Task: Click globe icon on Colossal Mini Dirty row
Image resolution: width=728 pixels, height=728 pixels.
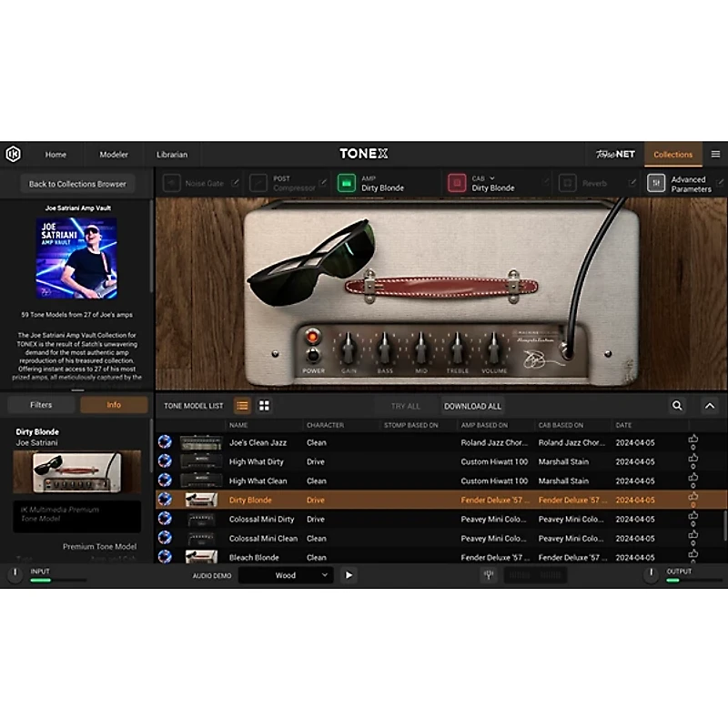Action: [165, 518]
